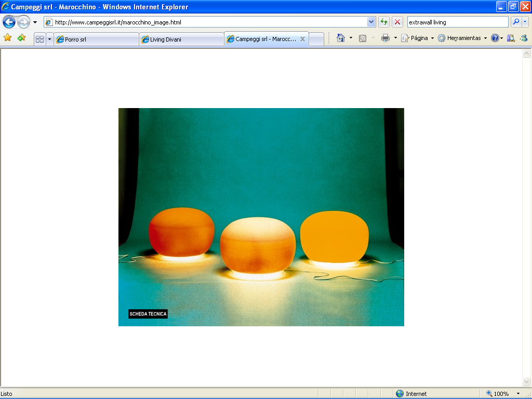The image size is (532, 399).
Task: Open the tab list dropdown arrow
Action: click(49, 39)
